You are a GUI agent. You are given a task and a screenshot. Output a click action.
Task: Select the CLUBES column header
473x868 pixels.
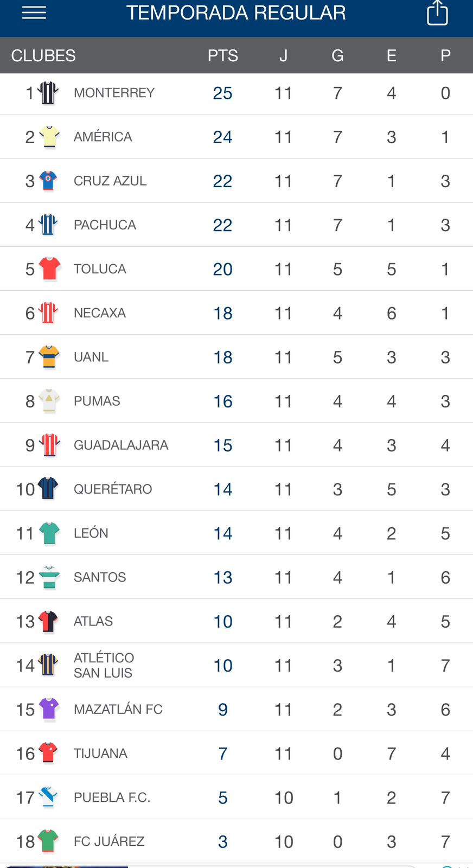click(x=43, y=55)
